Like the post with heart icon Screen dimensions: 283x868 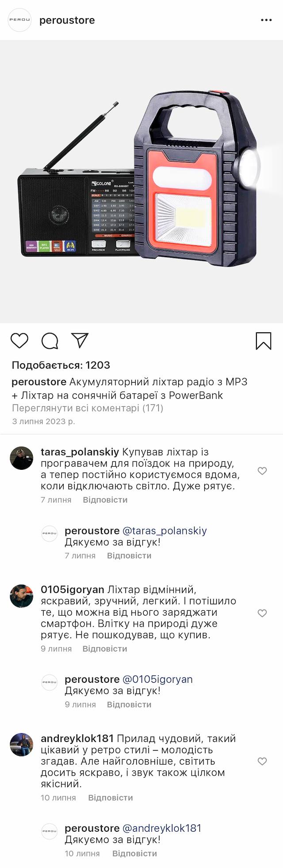(19, 341)
